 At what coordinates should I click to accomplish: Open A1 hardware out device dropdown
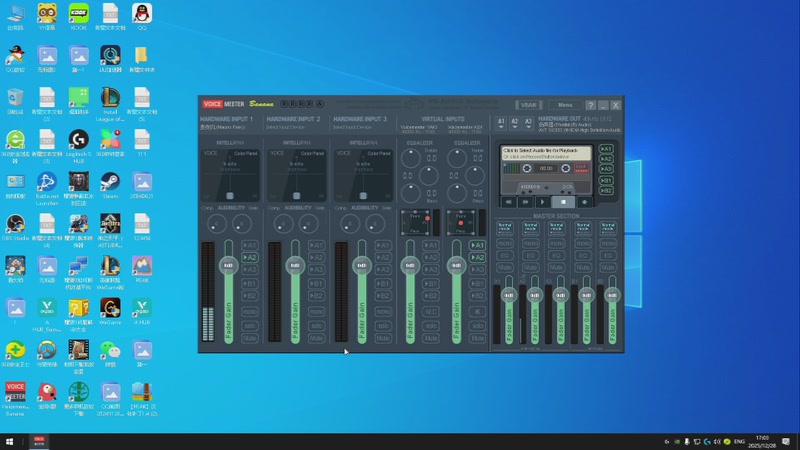point(501,123)
